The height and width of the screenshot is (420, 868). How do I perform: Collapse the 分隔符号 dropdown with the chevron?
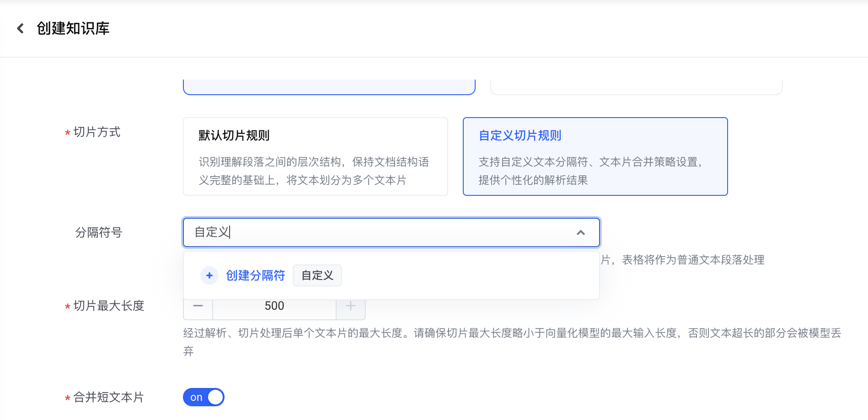(581, 232)
